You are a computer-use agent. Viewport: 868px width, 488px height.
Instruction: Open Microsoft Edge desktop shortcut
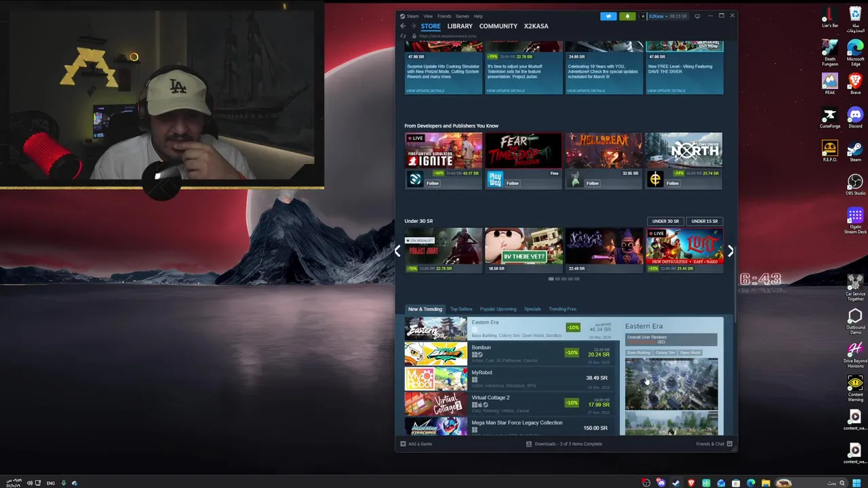click(x=855, y=52)
